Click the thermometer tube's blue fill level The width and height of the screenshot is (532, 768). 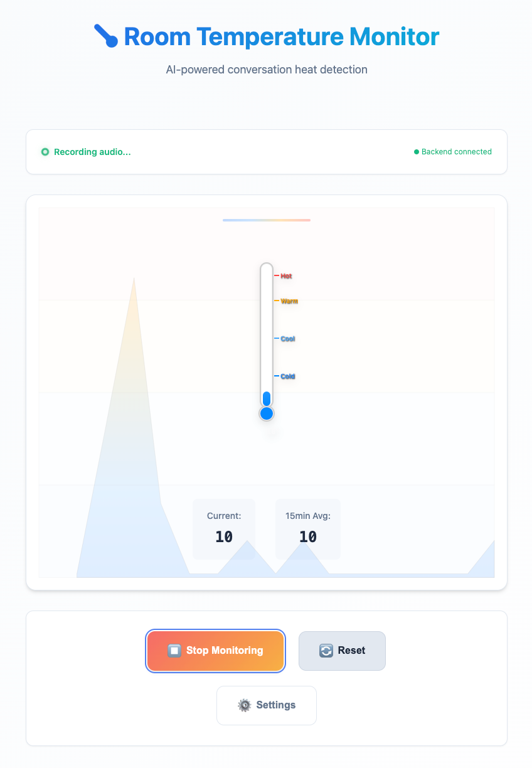pos(267,398)
